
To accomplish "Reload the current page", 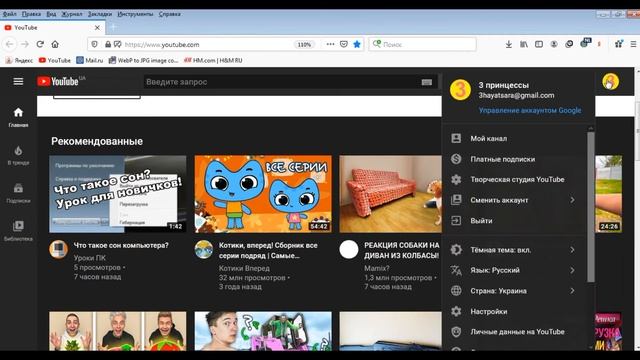I will pyautogui.click(x=40, y=44).
